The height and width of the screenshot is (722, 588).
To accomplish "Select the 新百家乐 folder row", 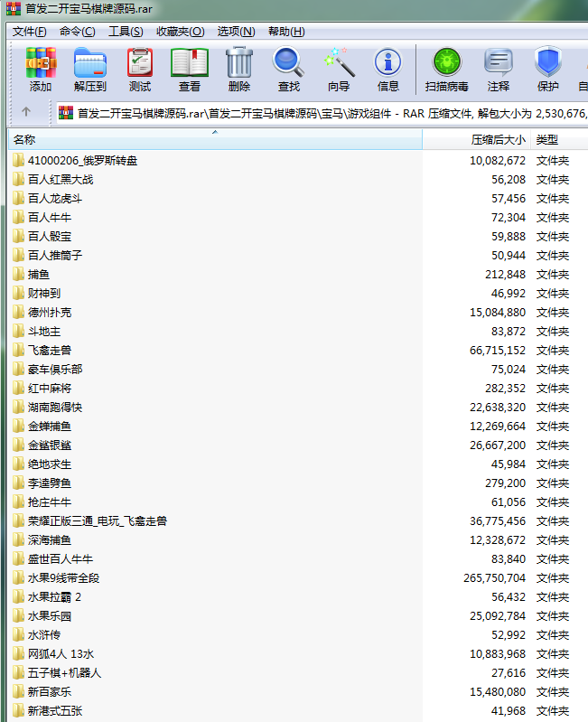I will click(x=298, y=692).
